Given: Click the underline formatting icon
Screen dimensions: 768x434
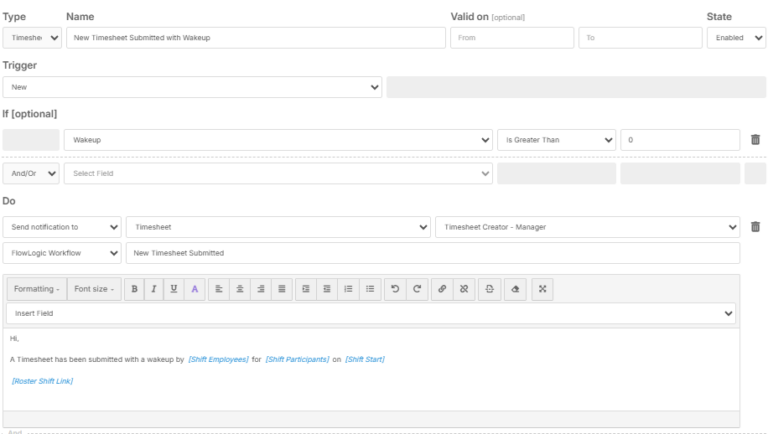Looking at the screenshot, I should [x=174, y=289].
